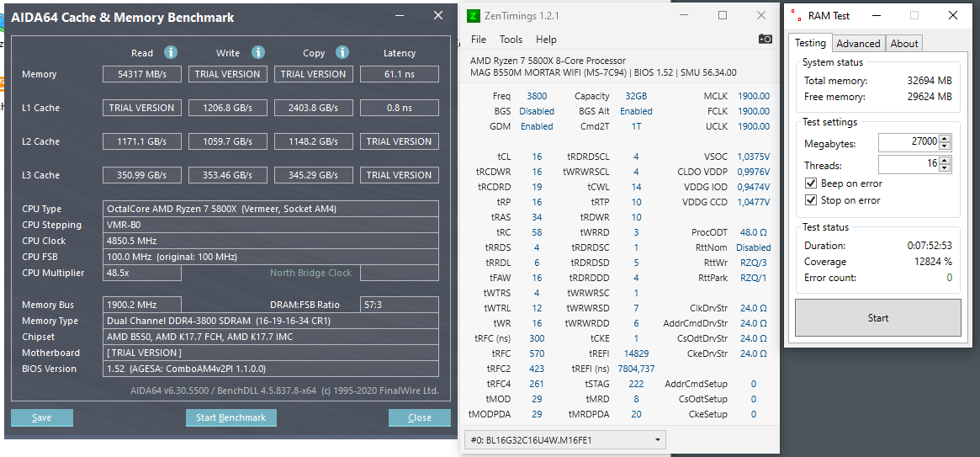Viewport: 980px width, 457px height.
Task: Click the Start button in RAM Test
Action: [877, 317]
